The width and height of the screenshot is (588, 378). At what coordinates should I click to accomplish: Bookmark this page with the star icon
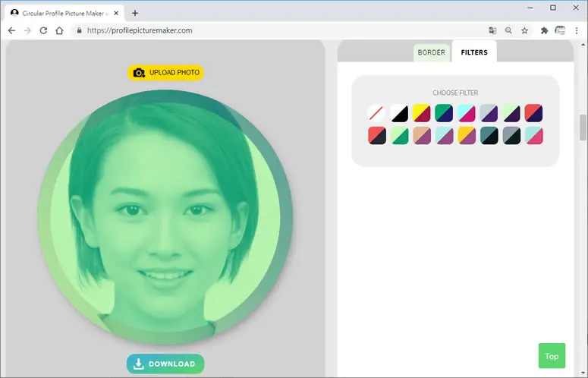[x=524, y=31]
